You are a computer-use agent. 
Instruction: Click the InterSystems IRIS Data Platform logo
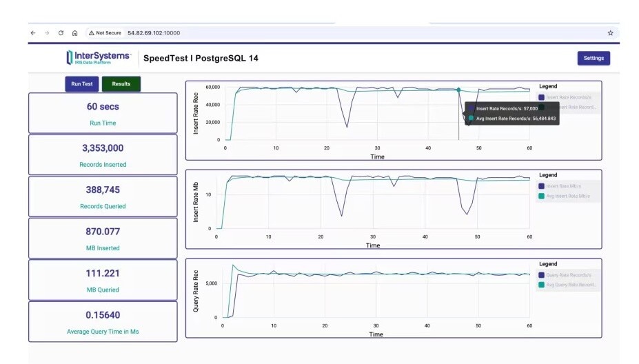click(98, 57)
